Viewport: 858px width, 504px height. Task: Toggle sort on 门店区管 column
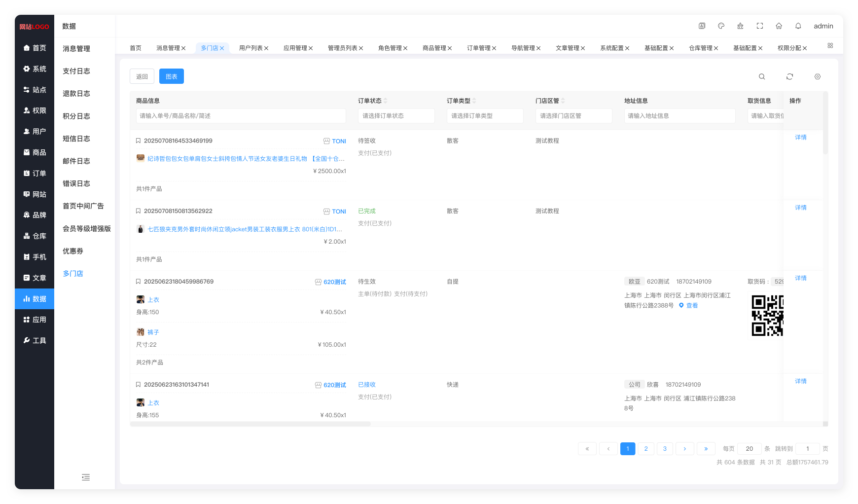point(563,101)
